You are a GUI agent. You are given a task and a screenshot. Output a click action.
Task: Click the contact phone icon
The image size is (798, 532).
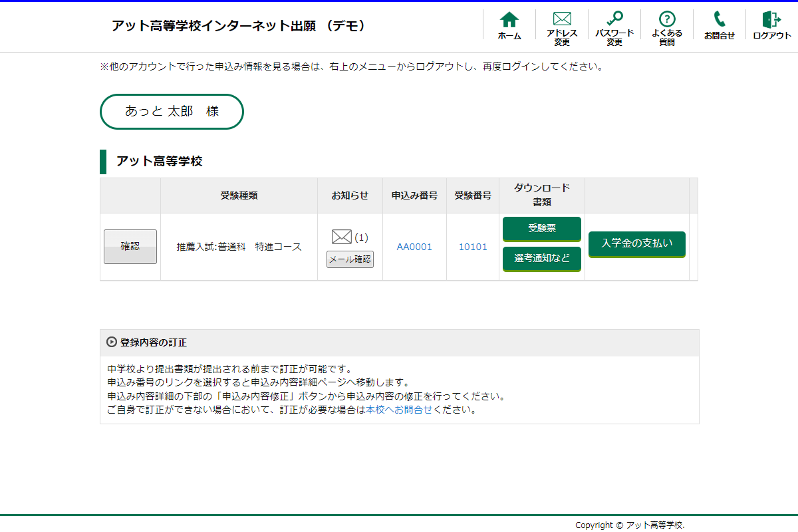720,19
